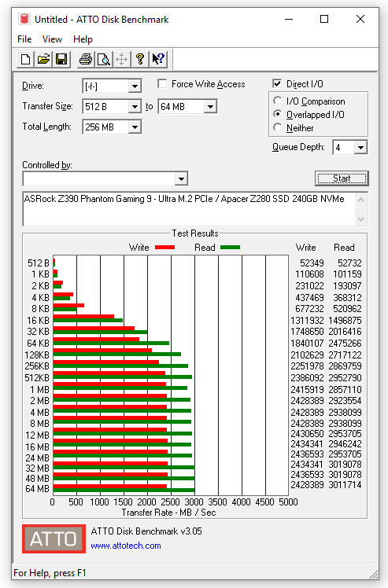Click the green Read legend swatch
Viewport: 388px width, 588px height.
(x=231, y=247)
